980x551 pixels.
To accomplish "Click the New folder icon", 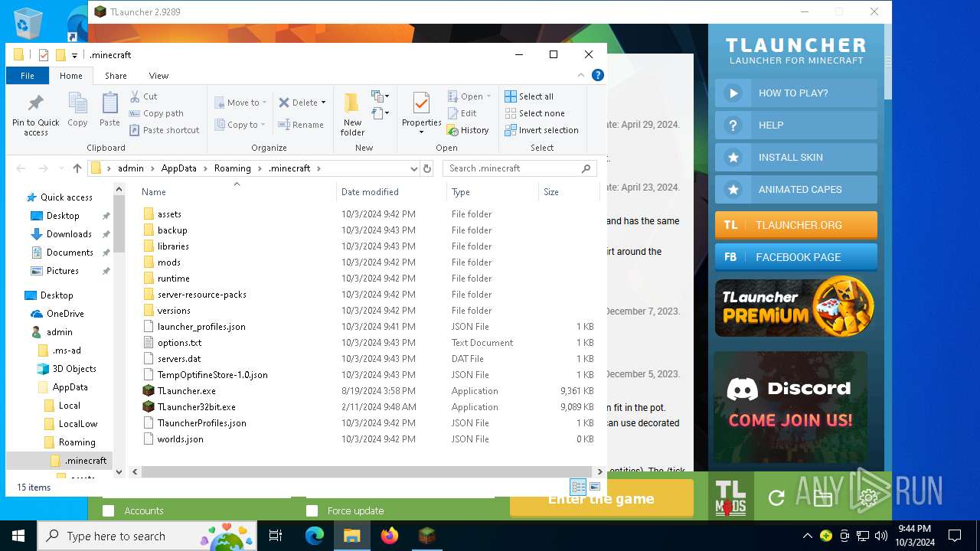I will 352,103.
